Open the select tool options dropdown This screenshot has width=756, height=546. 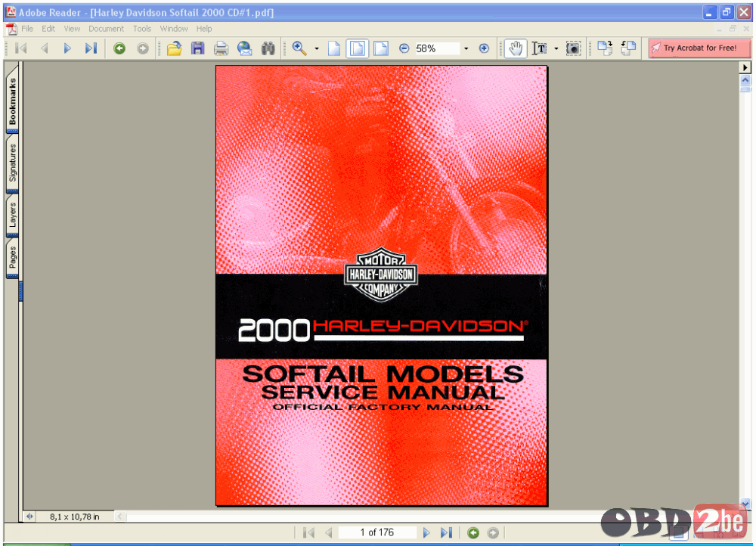[x=556, y=48]
